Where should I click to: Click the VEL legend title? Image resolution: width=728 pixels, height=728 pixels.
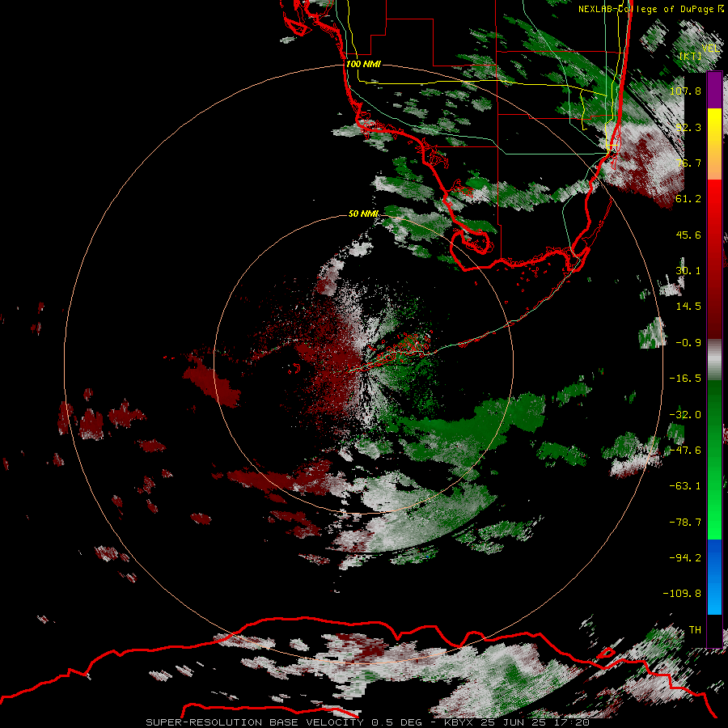[711, 49]
